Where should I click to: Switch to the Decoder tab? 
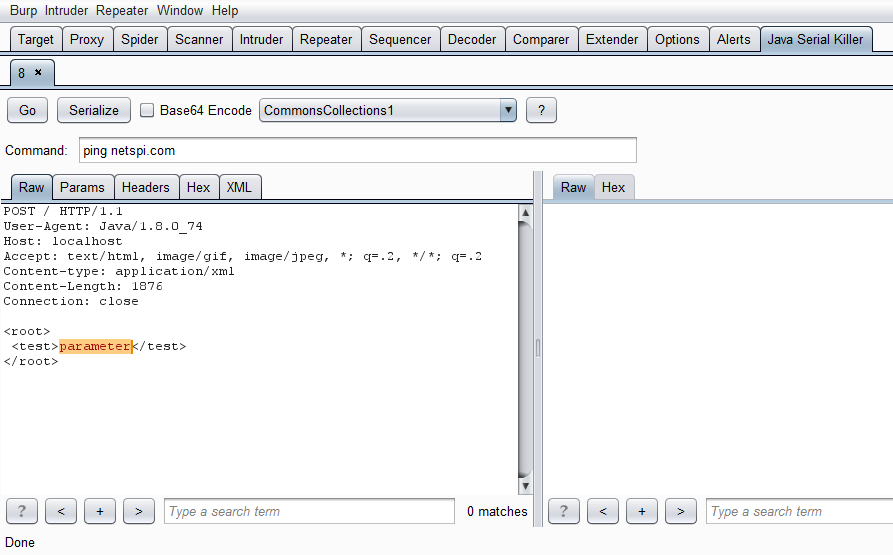[x=472, y=39]
